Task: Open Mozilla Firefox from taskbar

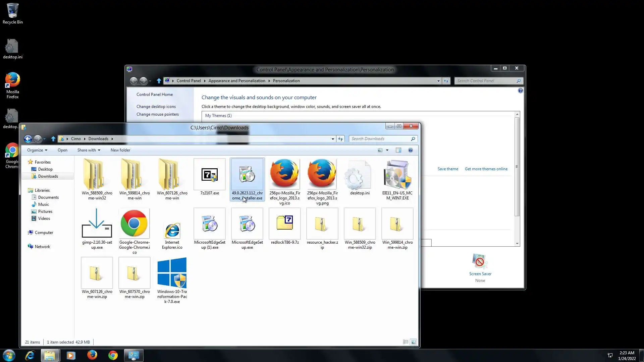Action: pyautogui.click(x=92, y=355)
